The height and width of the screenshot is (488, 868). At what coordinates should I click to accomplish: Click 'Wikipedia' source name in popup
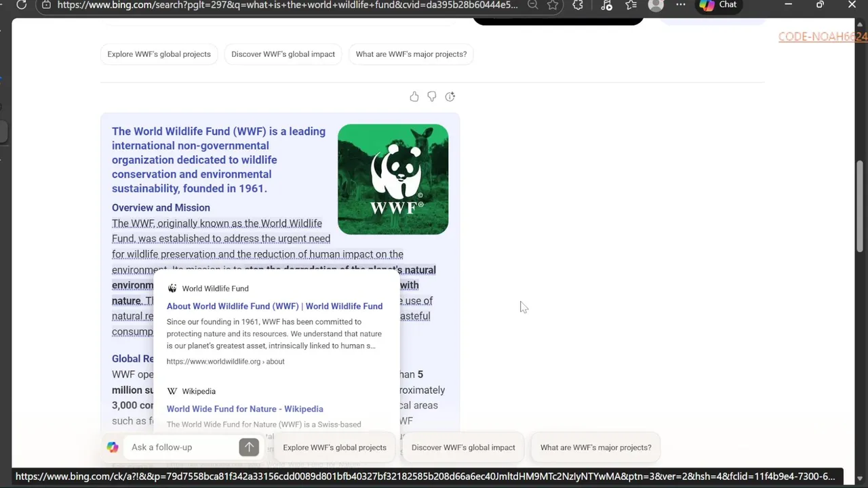[x=199, y=392]
